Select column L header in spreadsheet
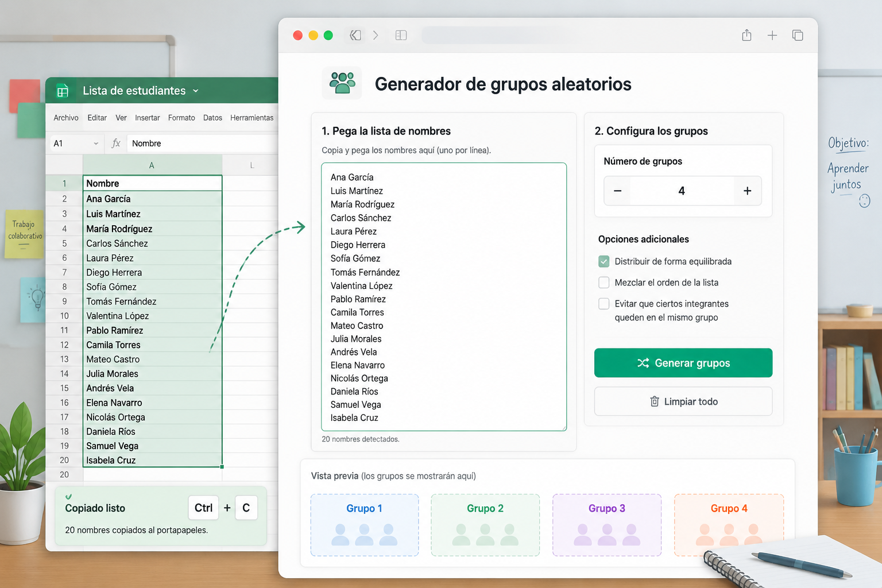882x588 pixels. click(250, 165)
